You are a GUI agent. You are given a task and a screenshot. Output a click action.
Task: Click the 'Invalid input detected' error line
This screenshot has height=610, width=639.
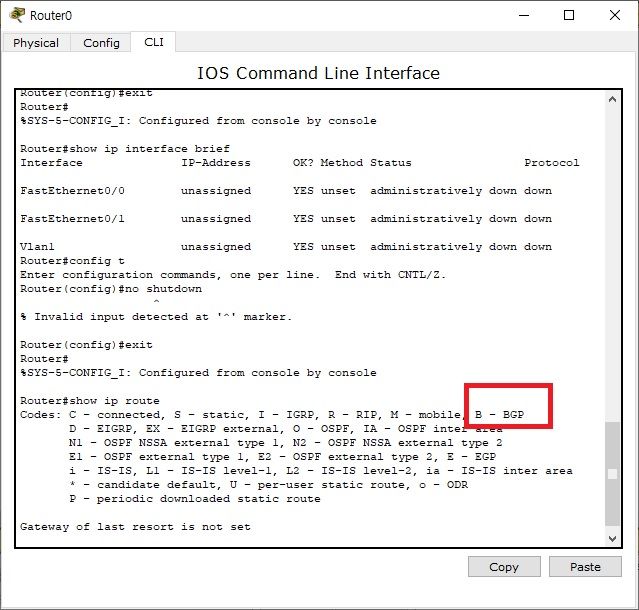156,316
